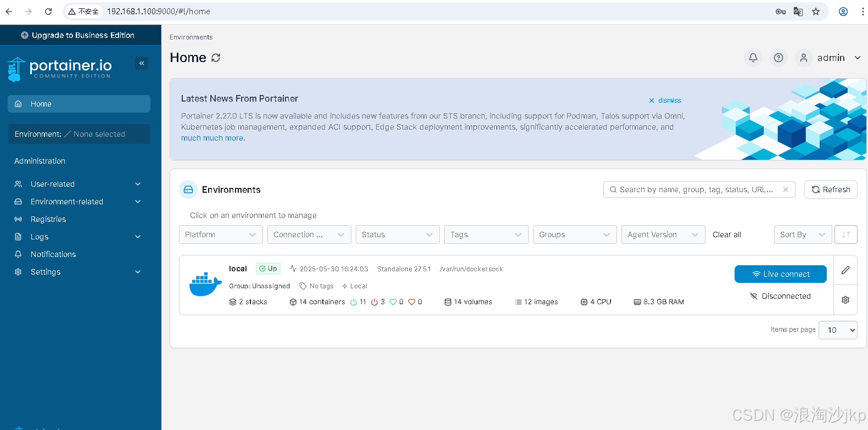This screenshot has width=868, height=430.
Task: Follow the much much more link
Action: [212, 138]
